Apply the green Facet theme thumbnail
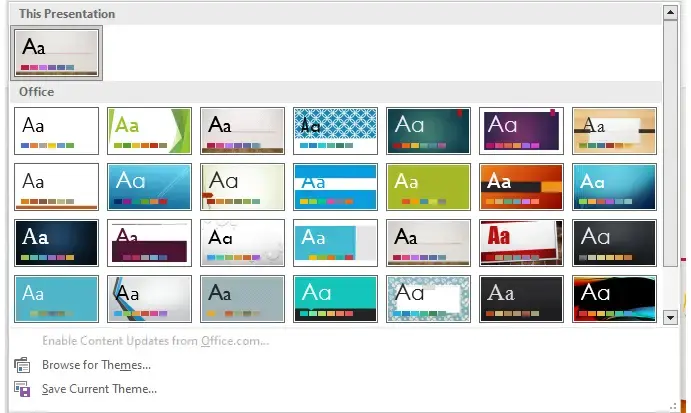This screenshot has width=691, height=413. (x=149, y=131)
